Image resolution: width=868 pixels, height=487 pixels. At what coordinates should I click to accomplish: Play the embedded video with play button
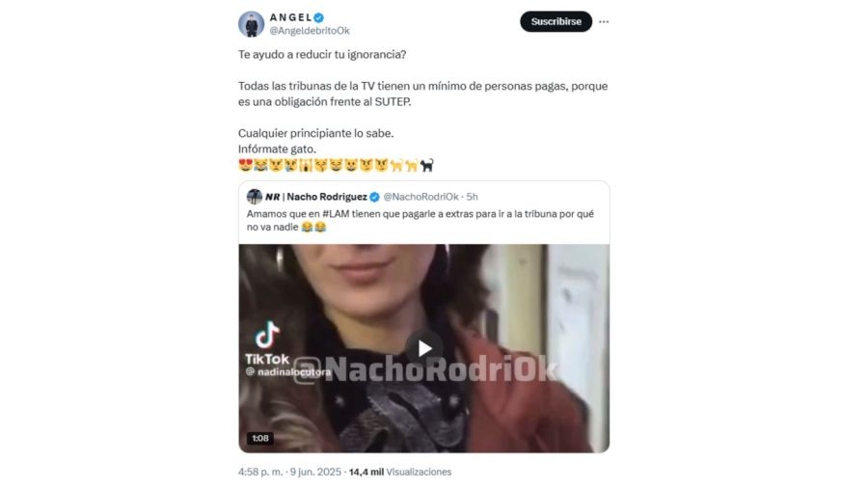(x=424, y=348)
